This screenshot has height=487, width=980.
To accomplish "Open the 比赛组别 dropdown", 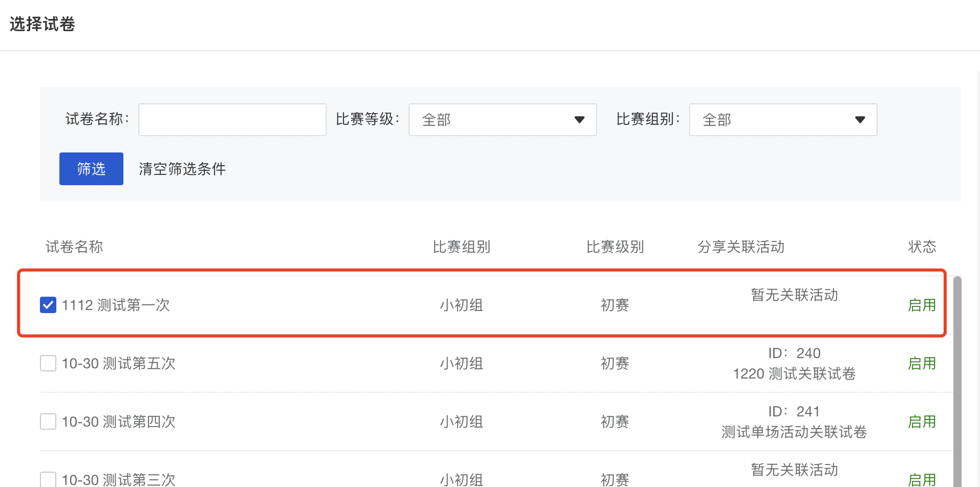I will pyautogui.click(x=783, y=120).
